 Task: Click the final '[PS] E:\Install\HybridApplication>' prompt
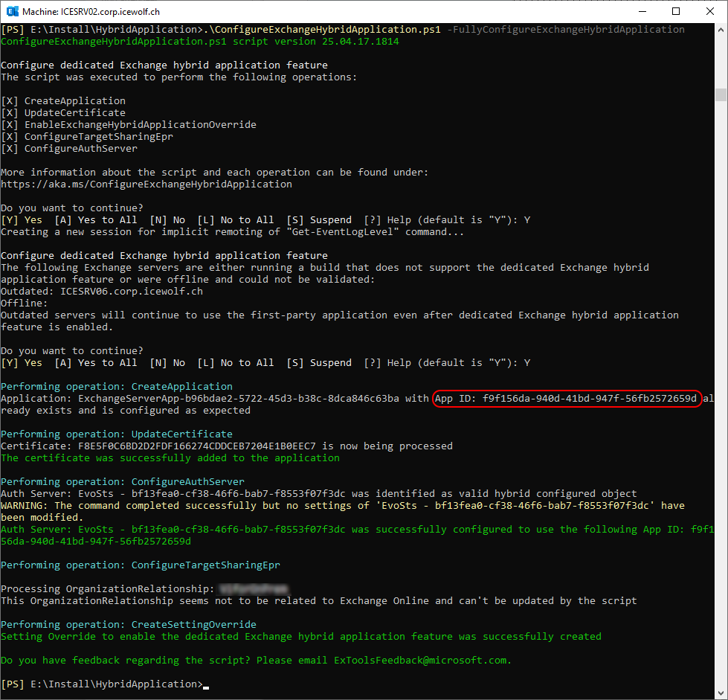(x=102, y=684)
